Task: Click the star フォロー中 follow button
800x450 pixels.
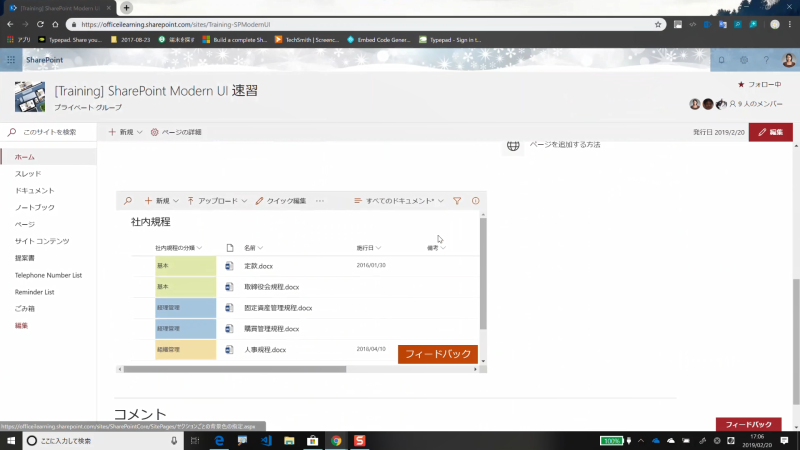Action: [759, 84]
